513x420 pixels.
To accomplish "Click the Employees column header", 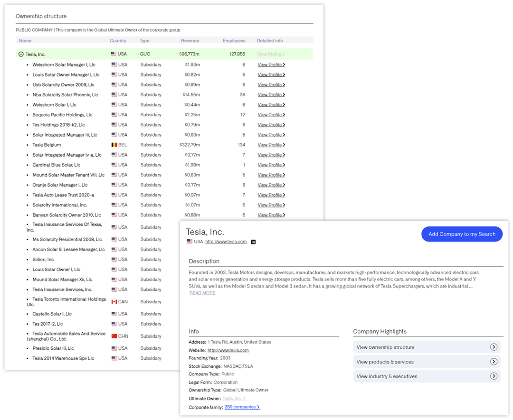I will tap(234, 41).
